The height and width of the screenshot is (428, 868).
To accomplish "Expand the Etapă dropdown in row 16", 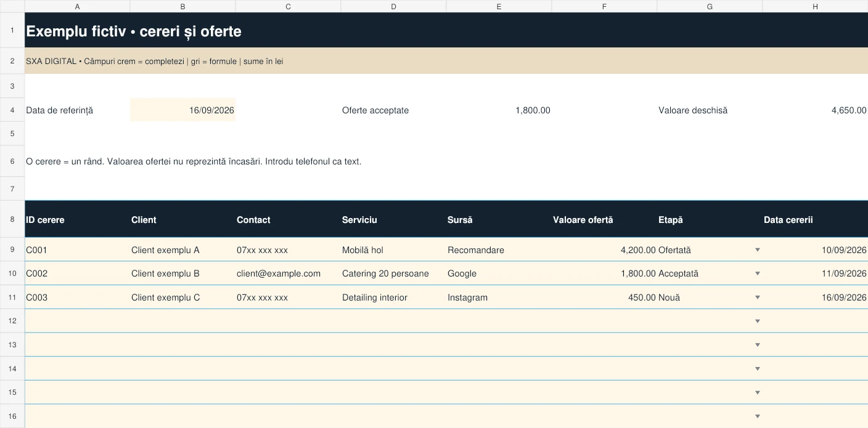I will point(758,416).
